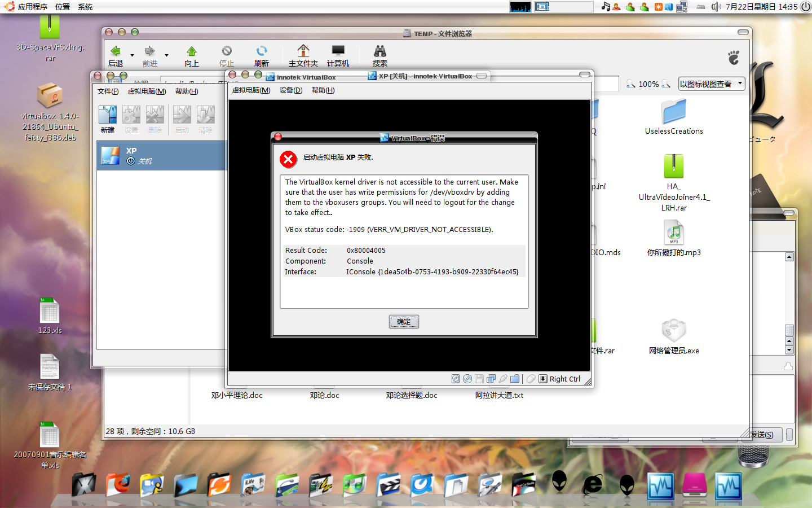Select 邓小平理论.doc in the file browser
The width and height of the screenshot is (812, 508).
point(237,396)
